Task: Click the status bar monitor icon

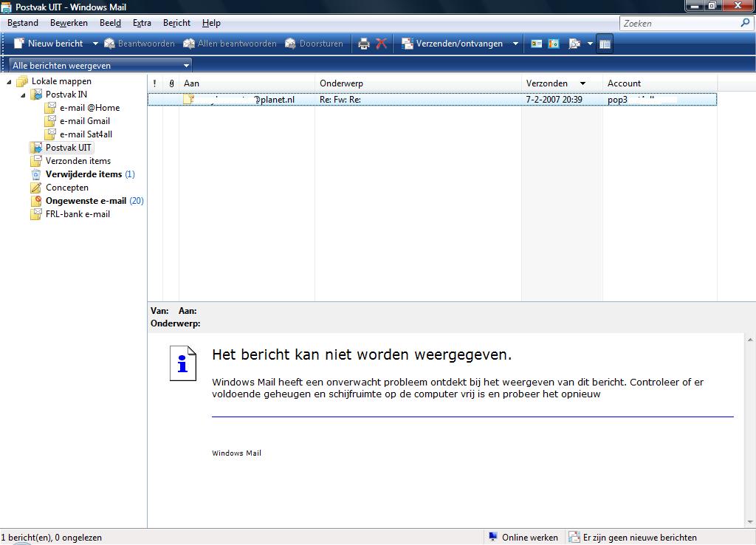Action: [492, 537]
